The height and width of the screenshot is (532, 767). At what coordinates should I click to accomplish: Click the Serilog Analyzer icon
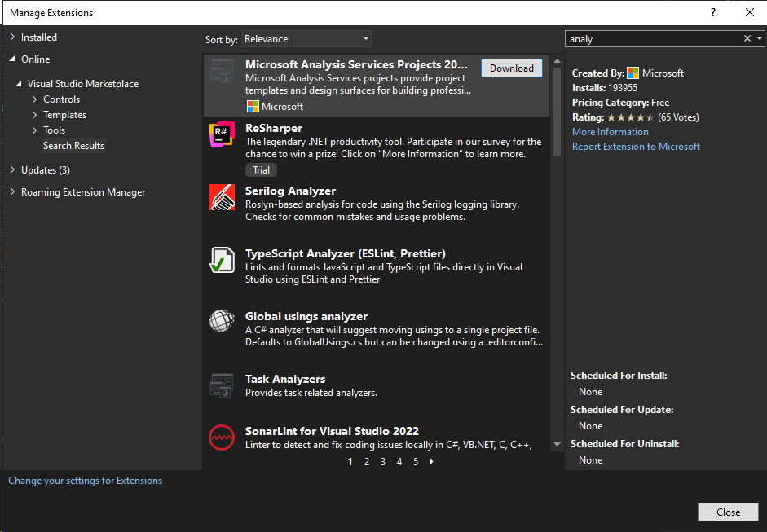222,198
